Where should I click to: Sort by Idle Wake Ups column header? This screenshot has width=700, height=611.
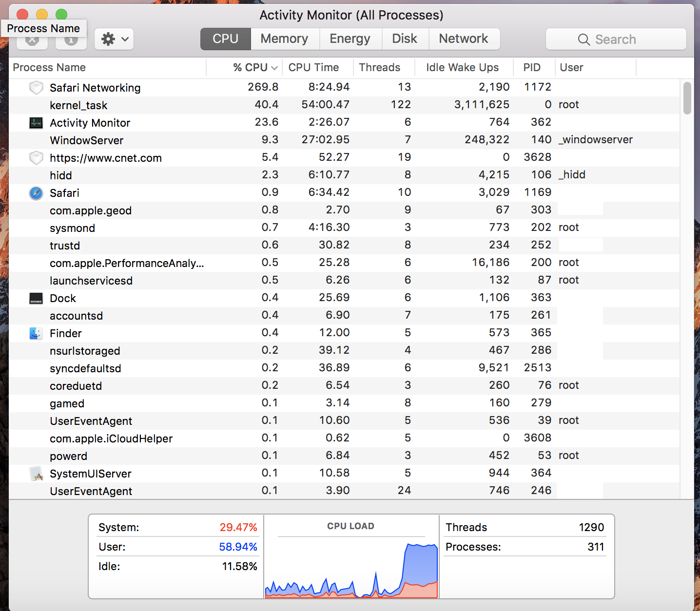[464, 67]
